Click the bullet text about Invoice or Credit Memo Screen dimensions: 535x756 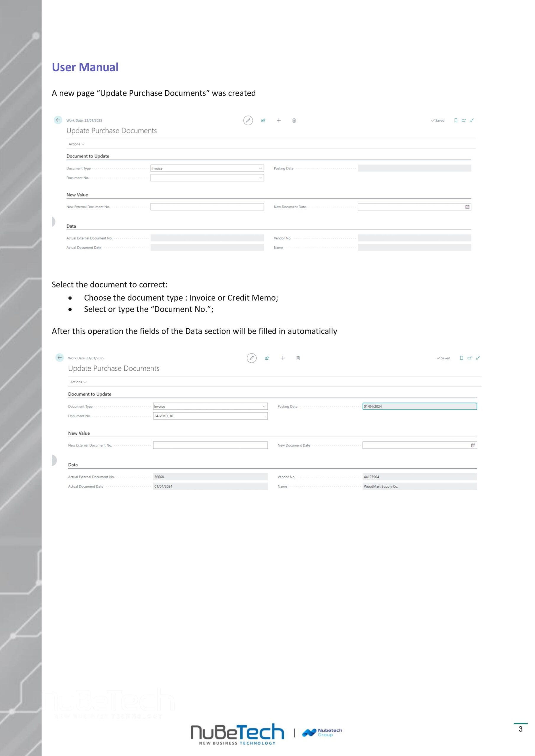181,298
